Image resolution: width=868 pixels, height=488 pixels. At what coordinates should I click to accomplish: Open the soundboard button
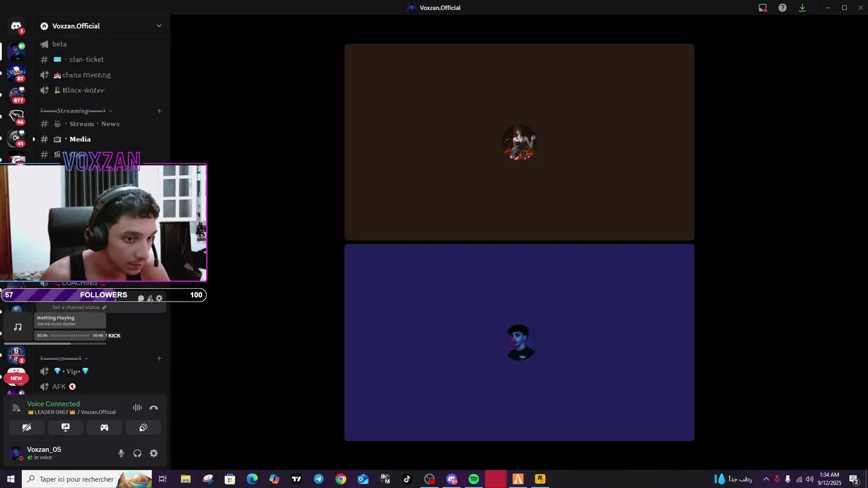coord(143,428)
